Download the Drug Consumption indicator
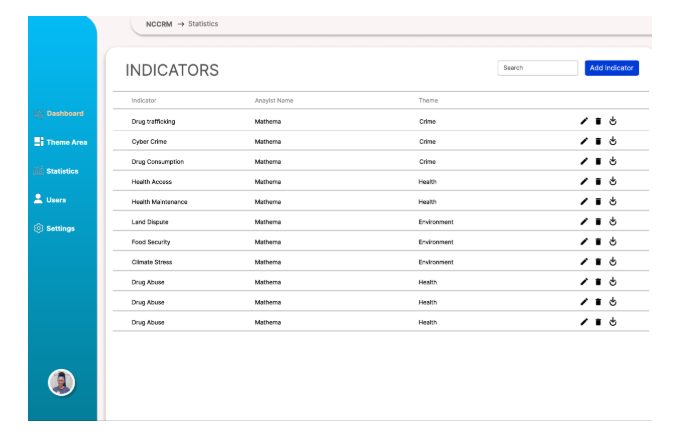 point(612,161)
